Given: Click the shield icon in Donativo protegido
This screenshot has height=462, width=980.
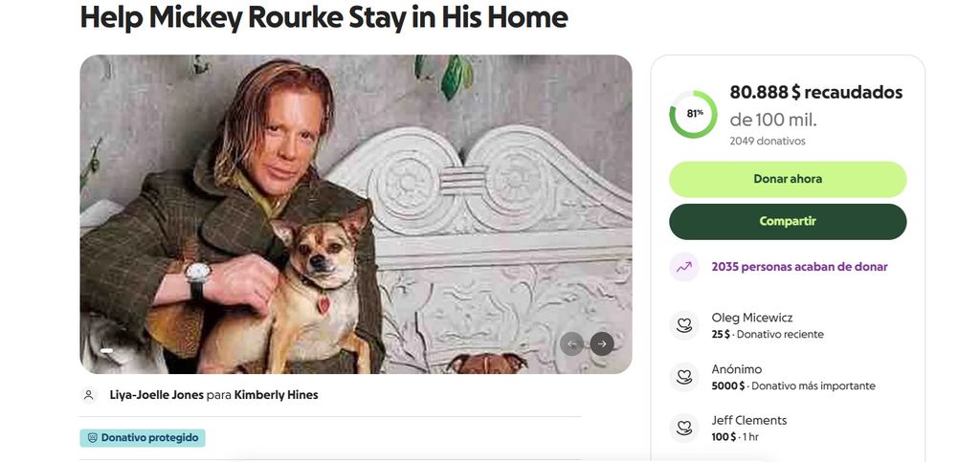Looking at the screenshot, I should click(x=92, y=438).
